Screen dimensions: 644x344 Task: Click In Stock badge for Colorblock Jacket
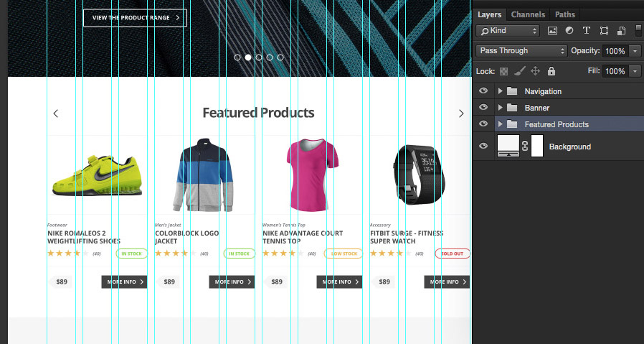(x=240, y=254)
